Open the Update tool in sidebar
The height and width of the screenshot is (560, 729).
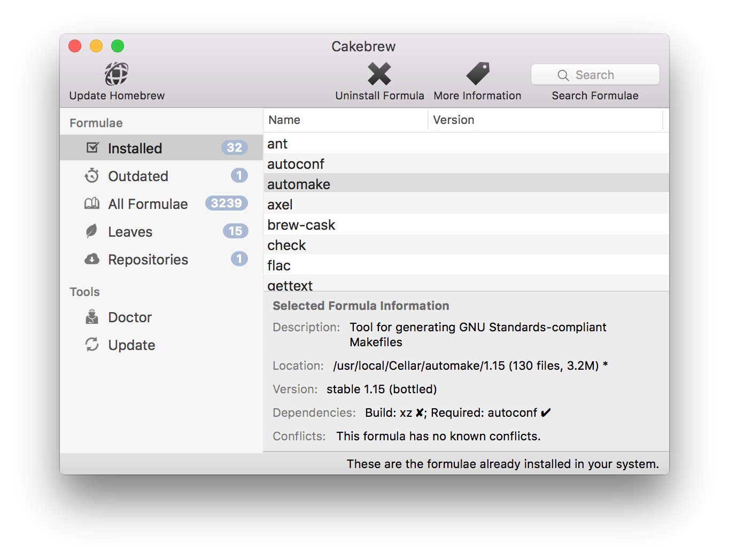pos(161,345)
